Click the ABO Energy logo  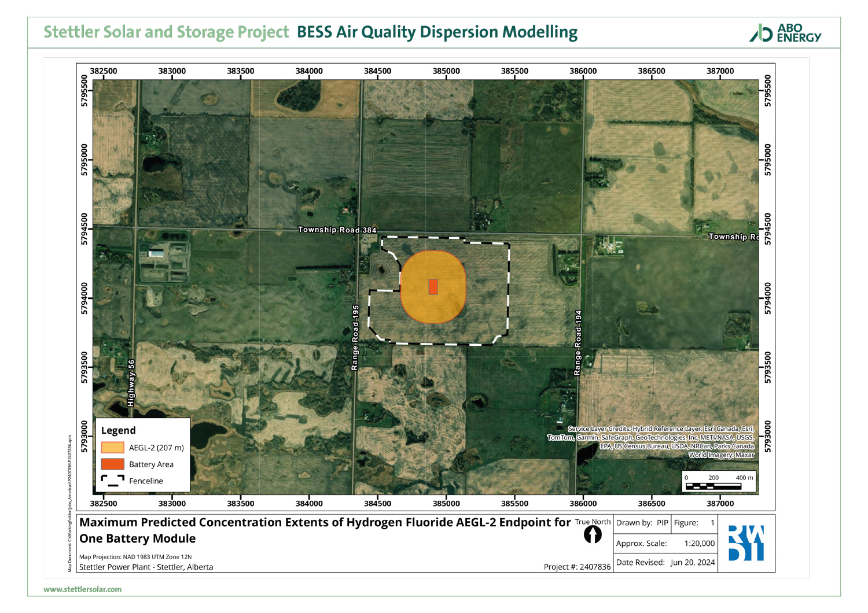click(x=785, y=33)
